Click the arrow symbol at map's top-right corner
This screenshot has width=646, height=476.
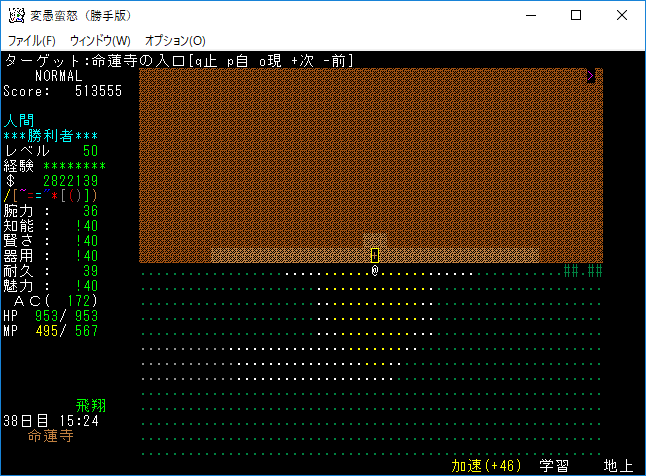coord(590,75)
